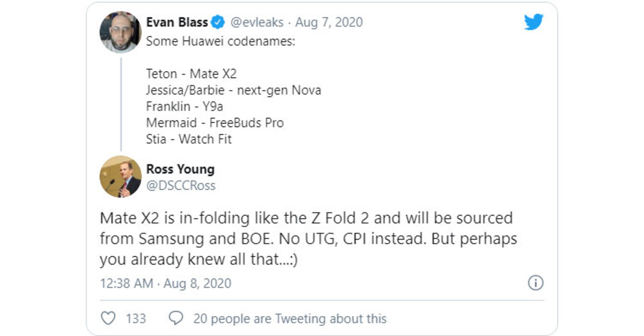Open the @evleaks handle link

coord(257,22)
